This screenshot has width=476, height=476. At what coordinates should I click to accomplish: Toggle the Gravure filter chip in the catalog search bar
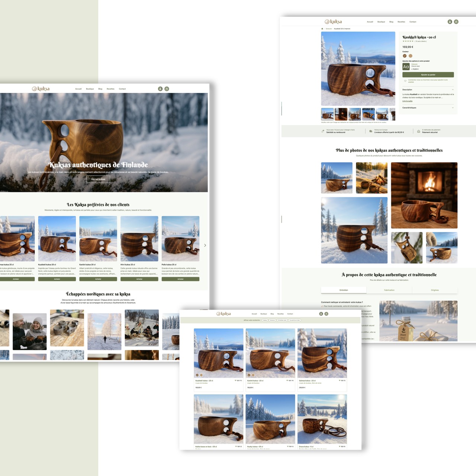point(272,320)
